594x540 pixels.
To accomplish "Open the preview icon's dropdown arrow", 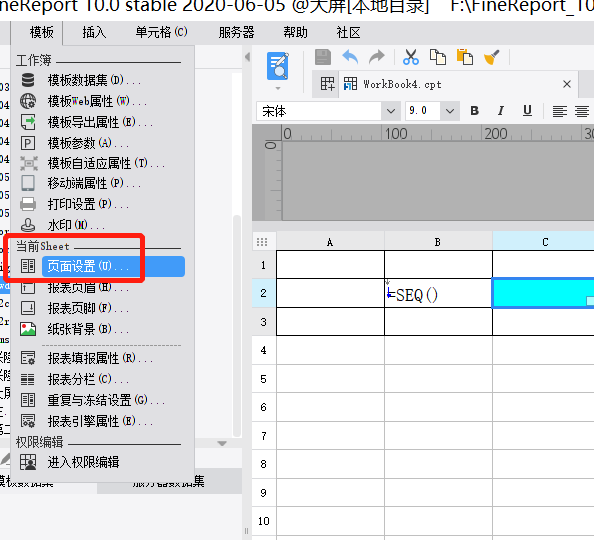I will click(278, 88).
